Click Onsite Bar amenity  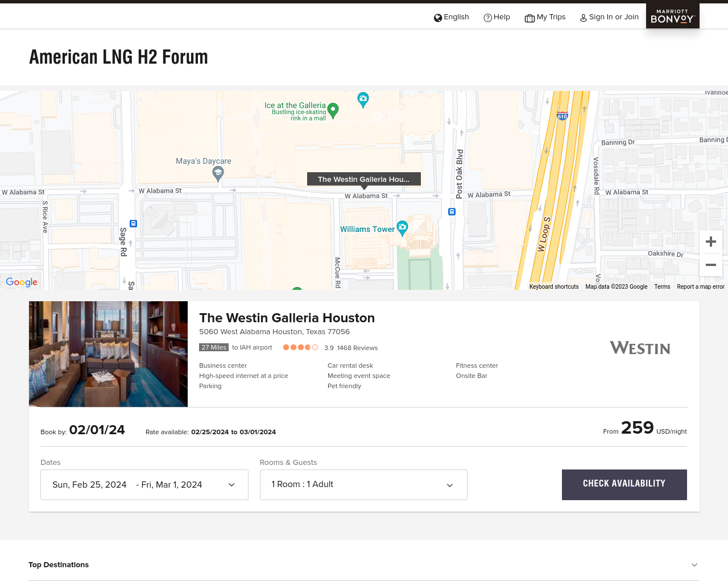click(x=471, y=376)
